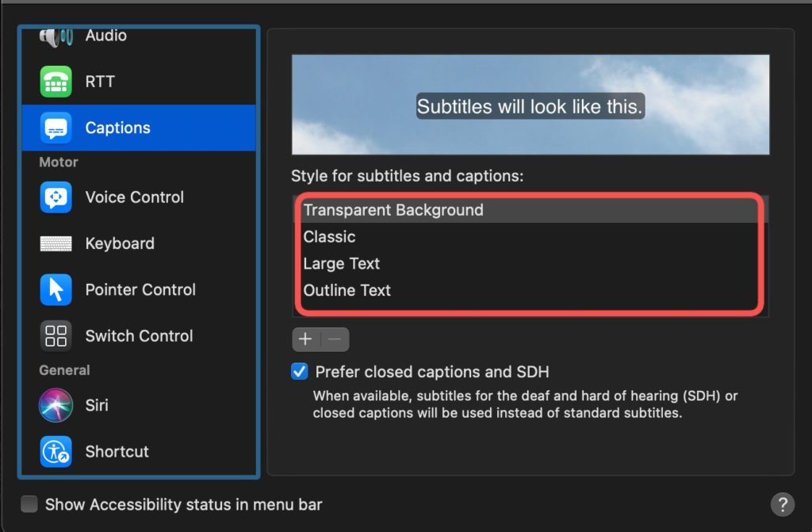
Task: Click the Switch Control grid icon
Action: click(56, 335)
